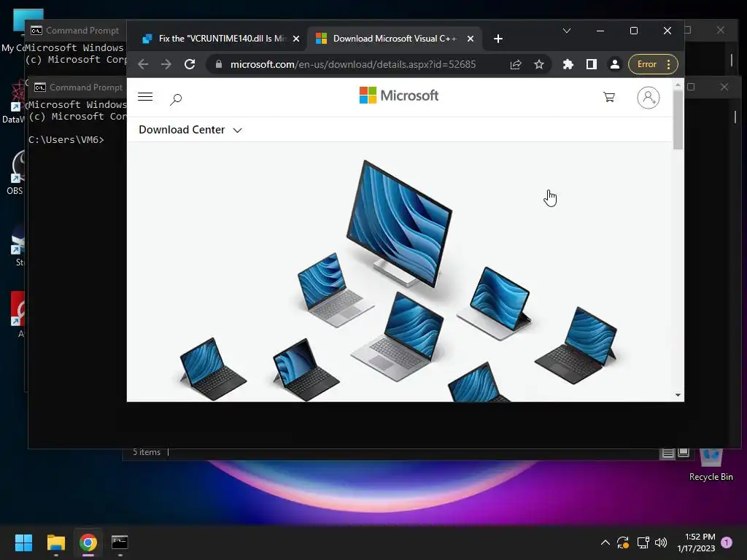
Task: Go to Microsoft home logo
Action: [x=399, y=96]
